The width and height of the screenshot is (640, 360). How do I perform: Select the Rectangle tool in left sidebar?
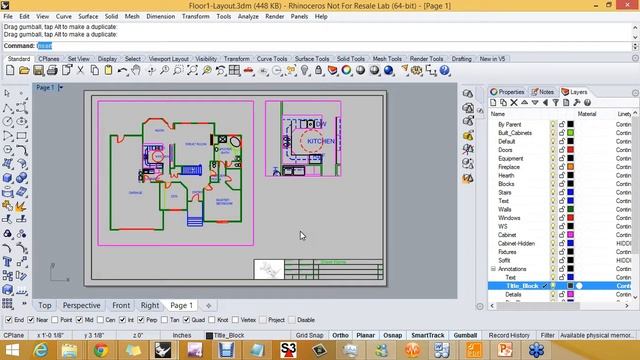coord(22,136)
